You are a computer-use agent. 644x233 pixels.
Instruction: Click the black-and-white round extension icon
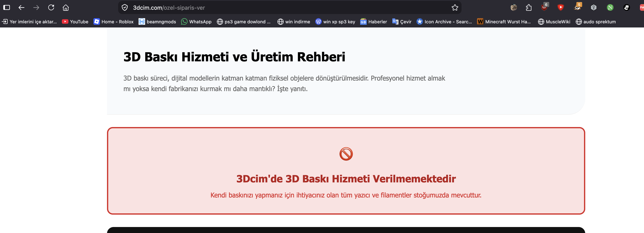click(626, 7)
